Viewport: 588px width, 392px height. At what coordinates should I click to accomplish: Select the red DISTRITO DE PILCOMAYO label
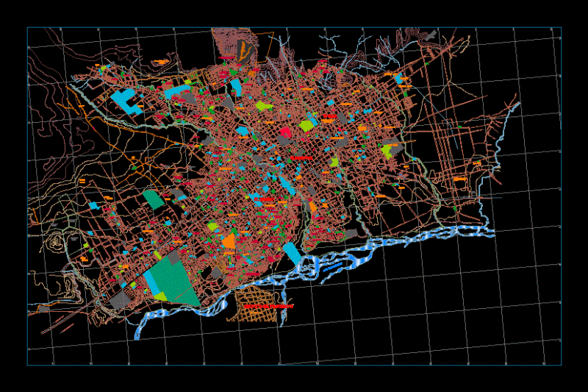268,307
